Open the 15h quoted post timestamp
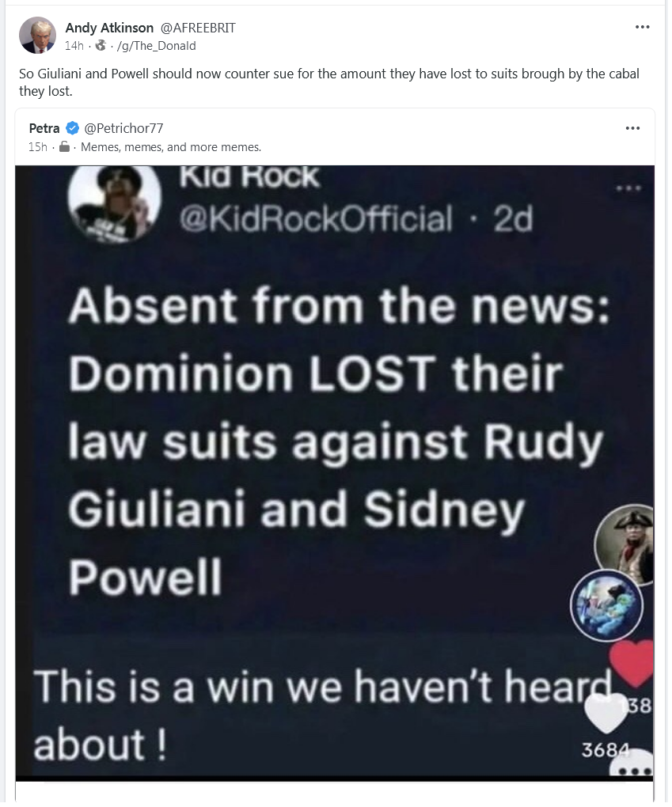 (37, 147)
